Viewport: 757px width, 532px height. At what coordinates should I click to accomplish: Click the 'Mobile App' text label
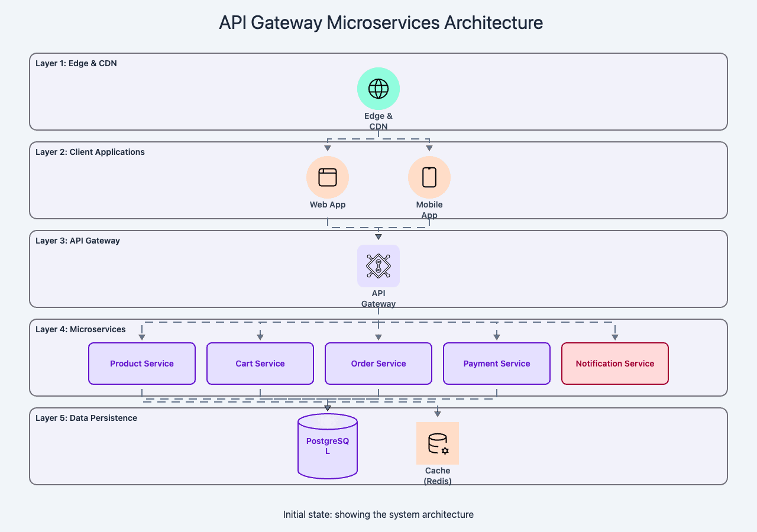click(x=429, y=210)
